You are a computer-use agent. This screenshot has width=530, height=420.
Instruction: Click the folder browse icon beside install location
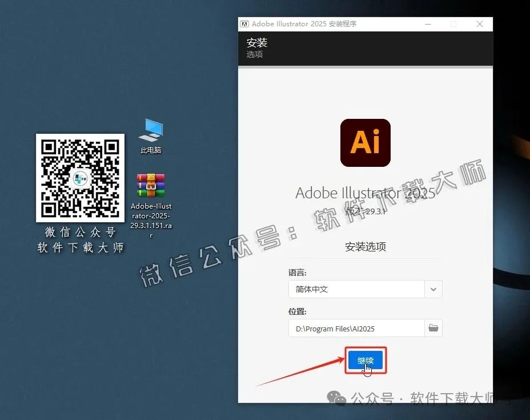(433, 328)
